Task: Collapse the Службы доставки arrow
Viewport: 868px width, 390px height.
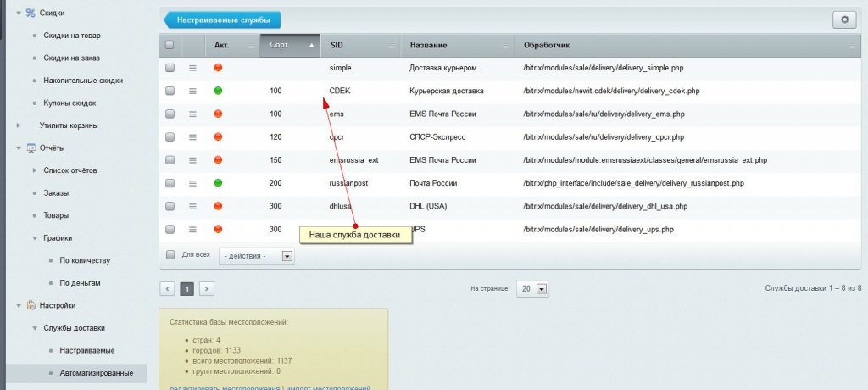Action: [x=34, y=328]
